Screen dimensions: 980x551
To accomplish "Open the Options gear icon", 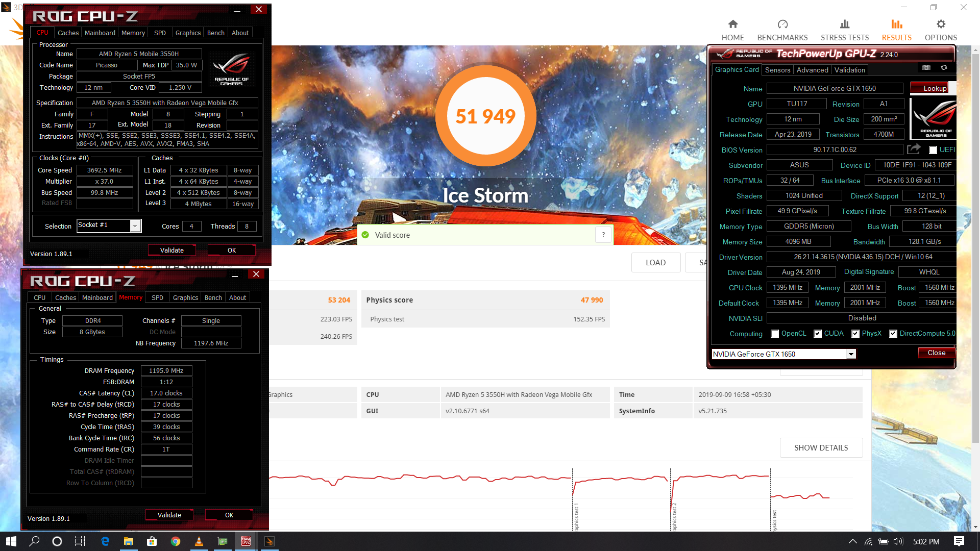I will click(x=941, y=24).
